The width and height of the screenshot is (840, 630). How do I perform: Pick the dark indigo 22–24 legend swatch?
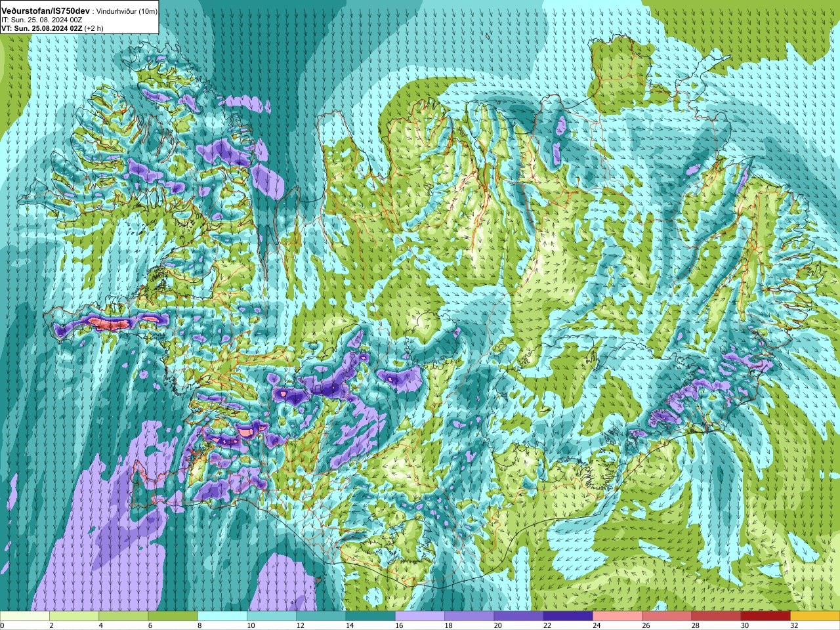[x=568, y=616]
